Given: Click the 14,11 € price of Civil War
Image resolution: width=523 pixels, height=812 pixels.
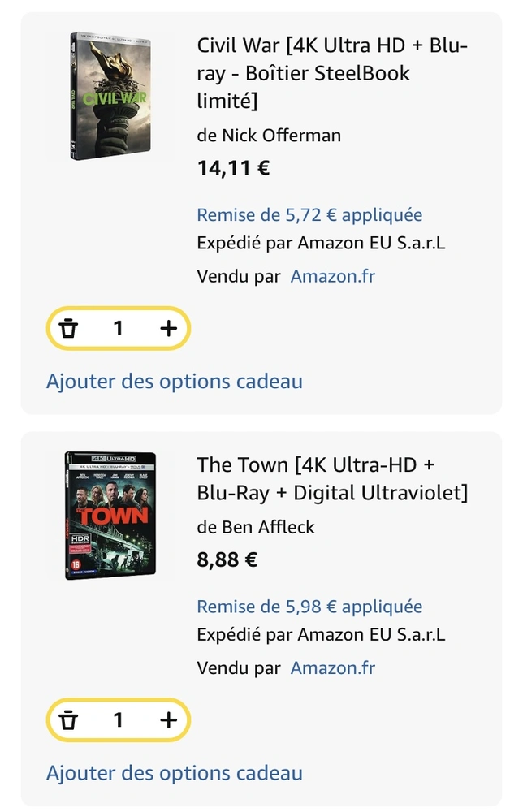Looking at the screenshot, I should tap(234, 168).
